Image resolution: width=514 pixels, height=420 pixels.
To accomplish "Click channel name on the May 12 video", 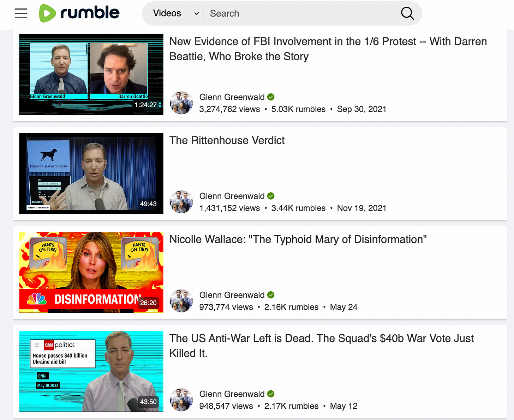I will pos(232,394).
